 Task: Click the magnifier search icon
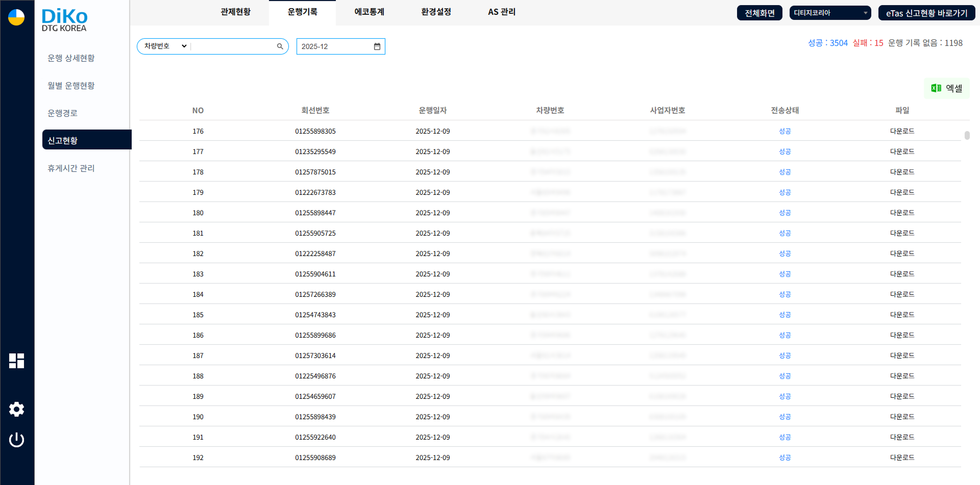pos(280,46)
